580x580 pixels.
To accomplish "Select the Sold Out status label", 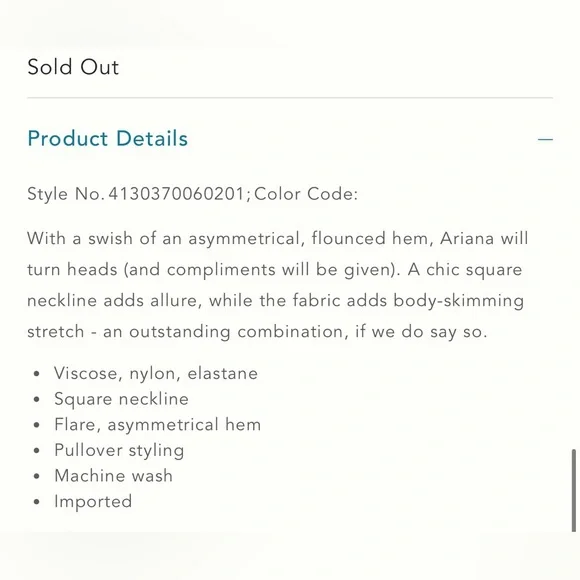I will [73, 67].
